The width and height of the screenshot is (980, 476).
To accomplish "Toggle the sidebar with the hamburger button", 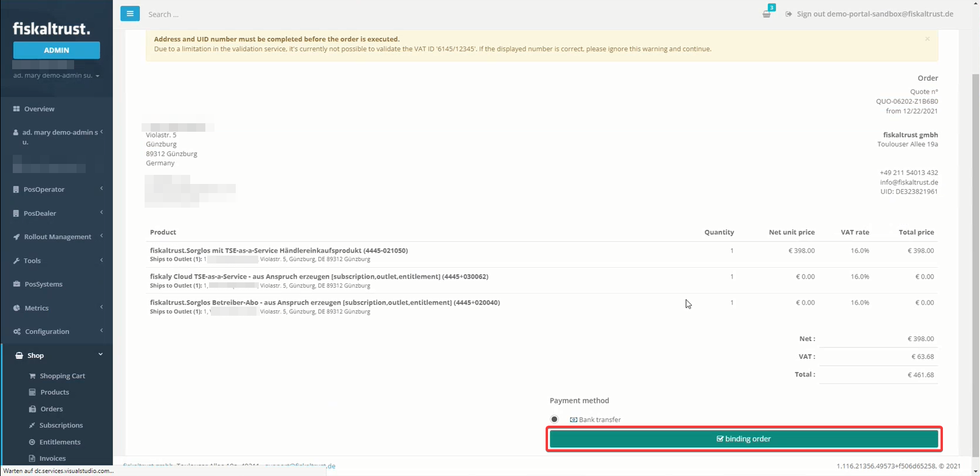I will pyautogui.click(x=130, y=13).
